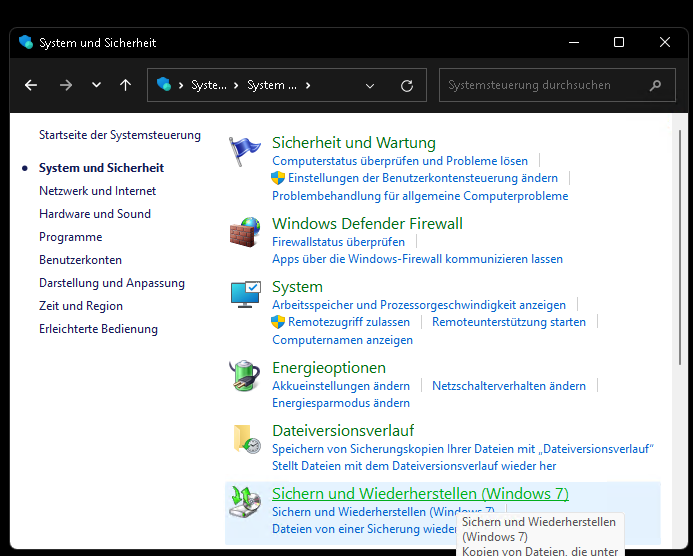693x556 pixels.
Task: Open Problembehandlung für allgemeine Computerprobleme
Action: click(420, 196)
